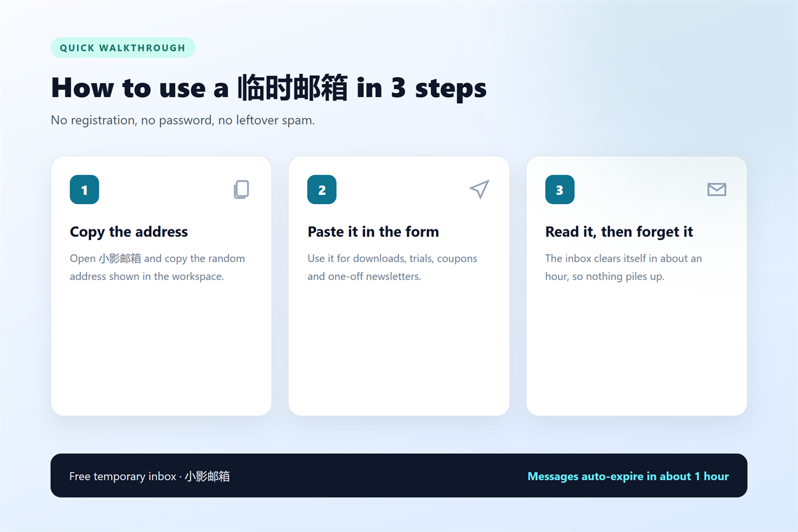Viewport: 798px width, 532px height.
Task: Click the 'Copy the address' title
Action: (129, 231)
